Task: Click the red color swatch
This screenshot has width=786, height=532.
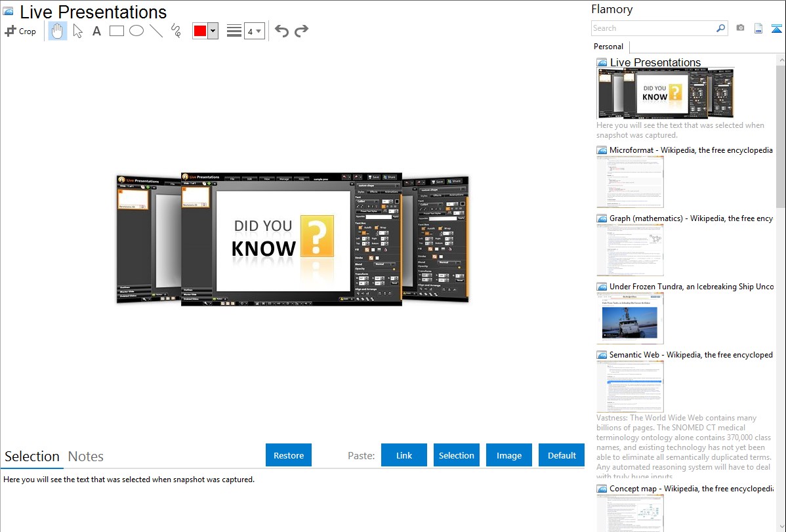Action: point(200,31)
